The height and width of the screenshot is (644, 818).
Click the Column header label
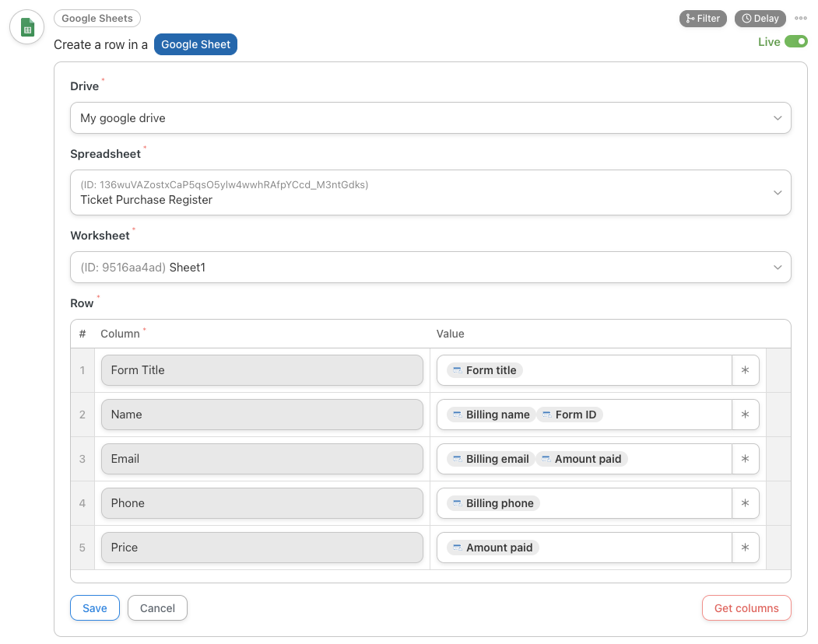120,334
